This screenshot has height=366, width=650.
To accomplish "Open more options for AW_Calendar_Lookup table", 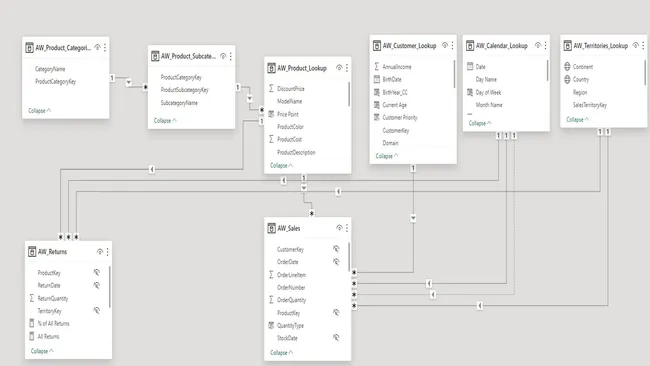I will pyautogui.click(x=546, y=45).
